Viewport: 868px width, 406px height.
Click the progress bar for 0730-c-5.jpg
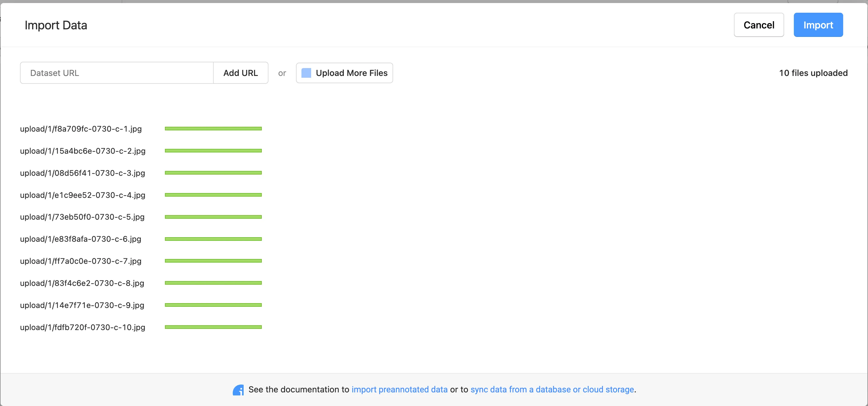pyautogui.click(x=213, y=217)
